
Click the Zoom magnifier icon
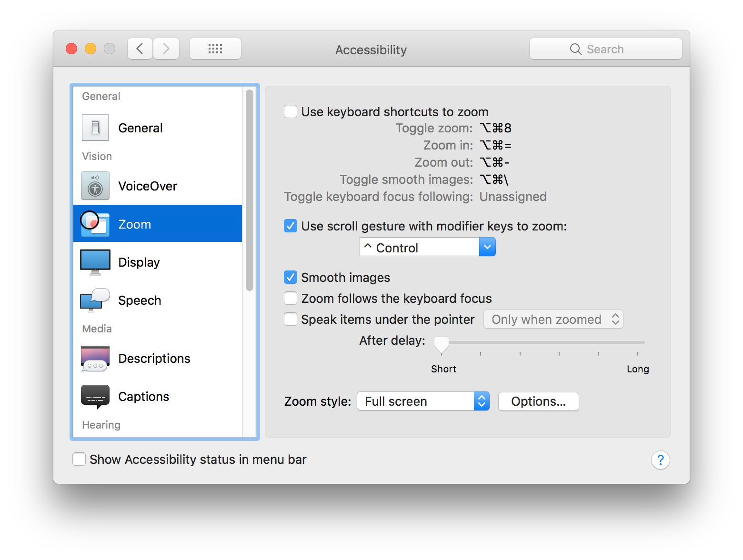coord(95,223)
